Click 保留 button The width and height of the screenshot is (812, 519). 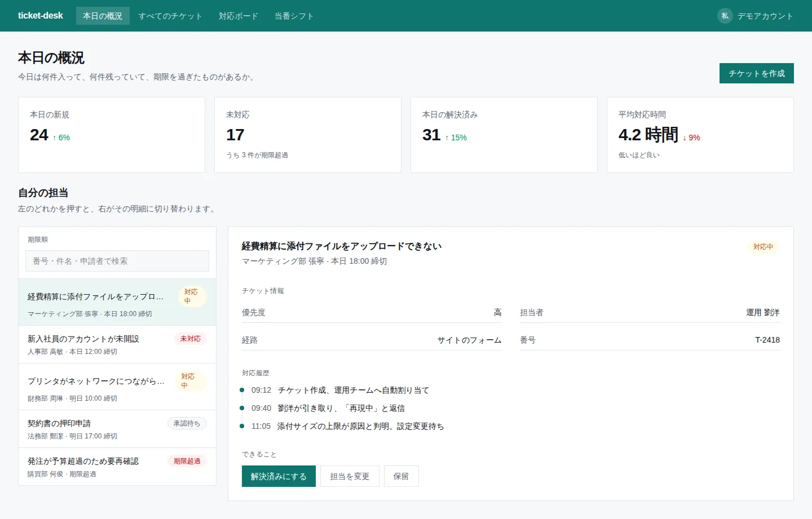401,476
